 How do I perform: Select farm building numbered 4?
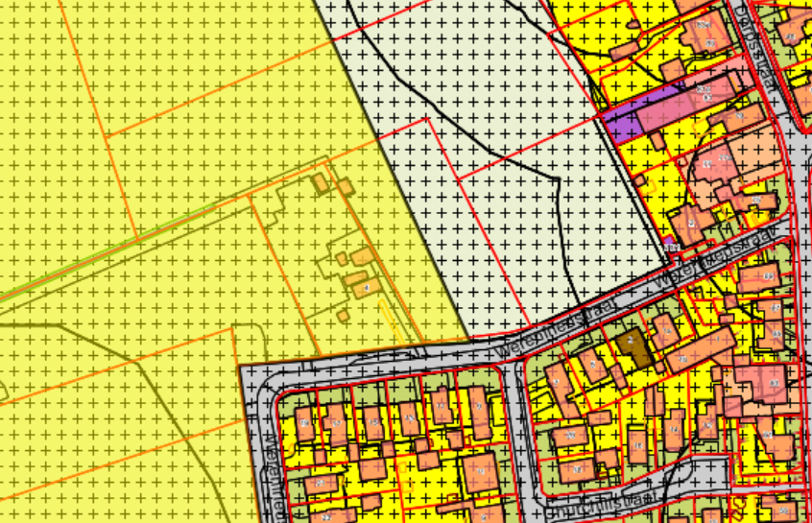tap(367, 288)
